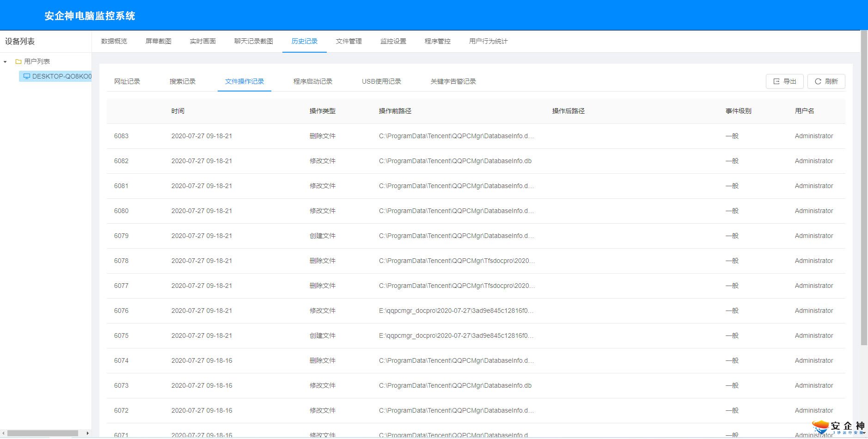Click the monitor icon beside DESKTOP-QO8KO0

click(x=27, y=76)
